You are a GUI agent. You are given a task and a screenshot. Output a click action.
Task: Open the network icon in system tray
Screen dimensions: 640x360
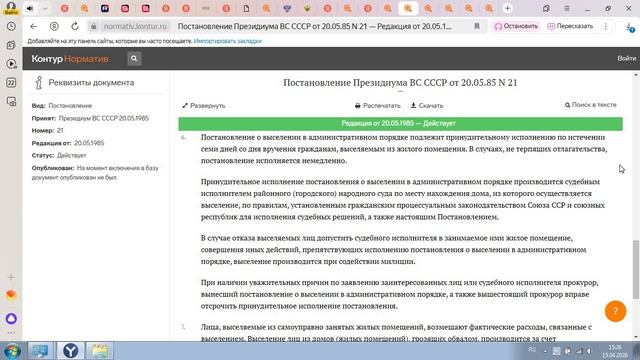(x=579, y=351)
